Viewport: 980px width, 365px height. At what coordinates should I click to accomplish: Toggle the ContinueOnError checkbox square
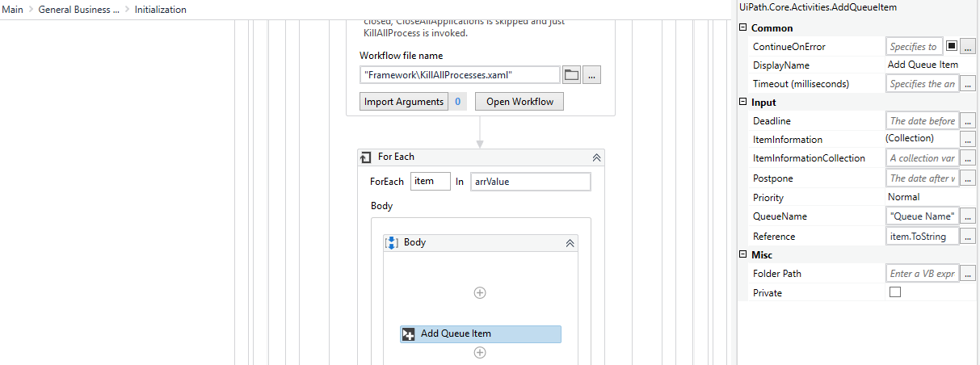(x=952, y=47)
